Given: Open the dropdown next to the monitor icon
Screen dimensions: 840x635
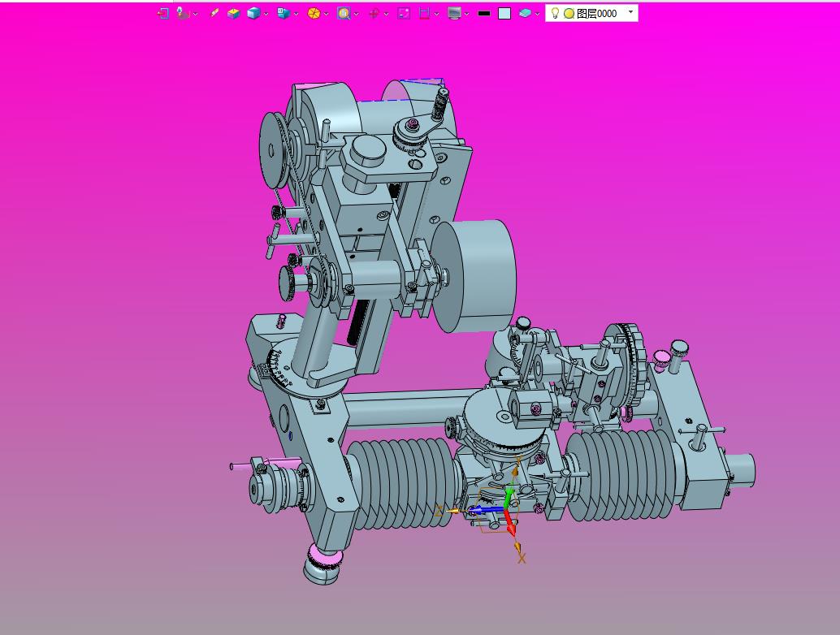Looking at the screenshot, I should [x=466, y=14].
